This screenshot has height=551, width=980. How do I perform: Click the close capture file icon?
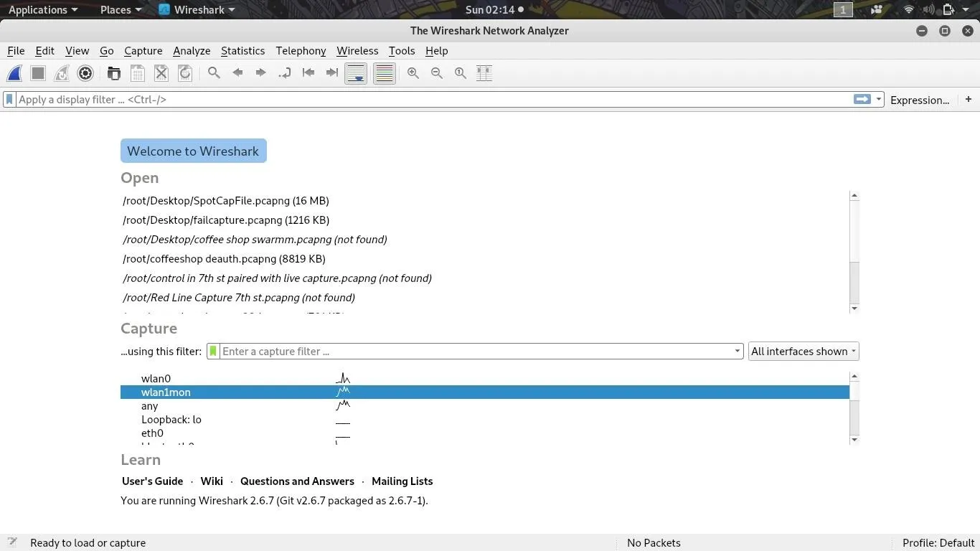point(161,73)
